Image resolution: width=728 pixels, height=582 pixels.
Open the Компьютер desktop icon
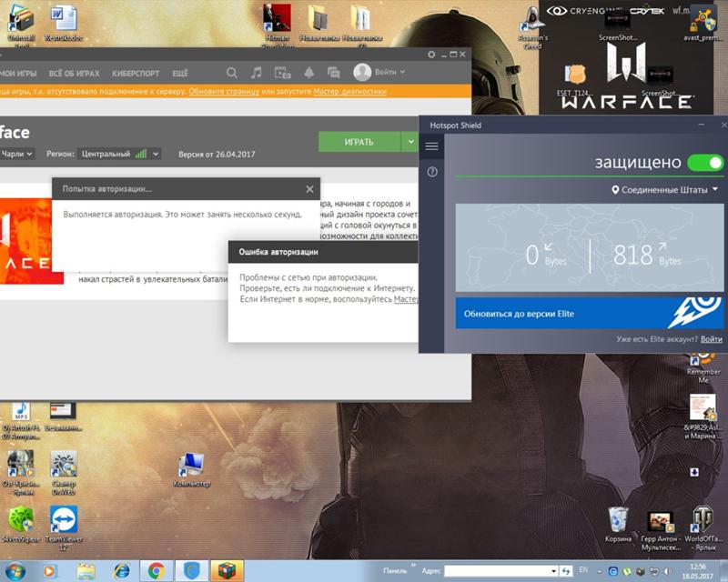coord(191,469)
